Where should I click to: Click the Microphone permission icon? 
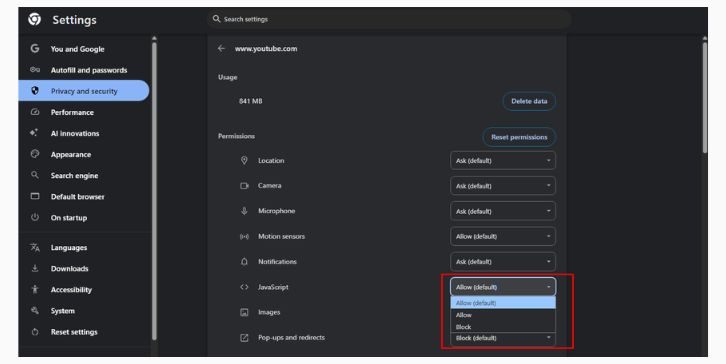244,211
